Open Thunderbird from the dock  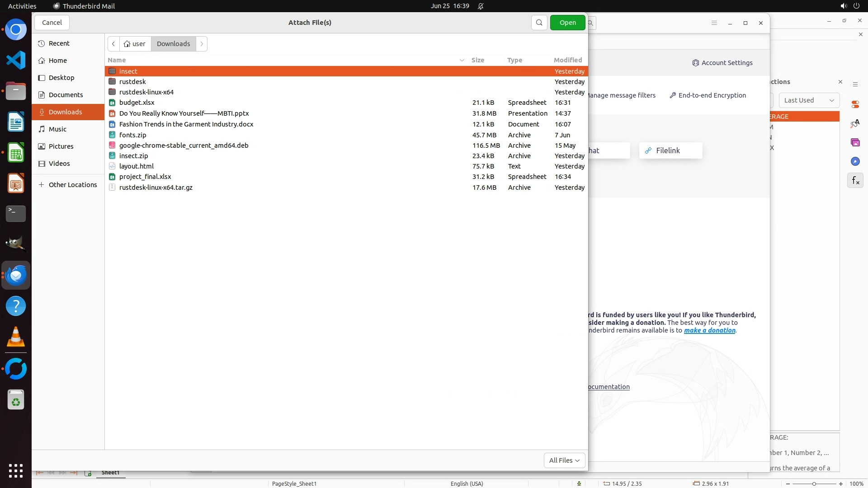(x=16, y=275)
